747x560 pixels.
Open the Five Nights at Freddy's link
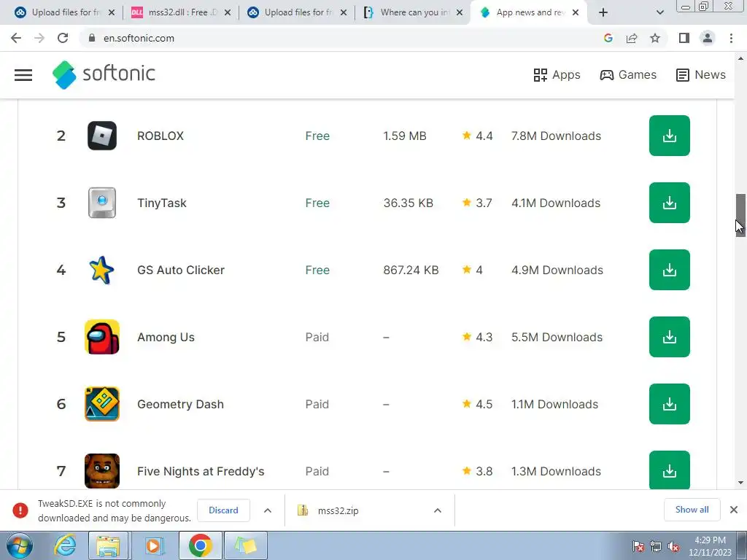pos(201,471)
